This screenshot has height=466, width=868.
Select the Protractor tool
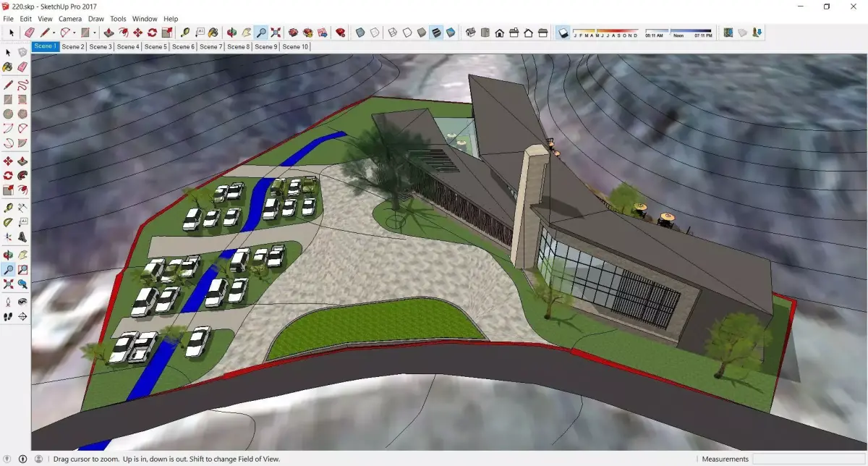(8, 221)
